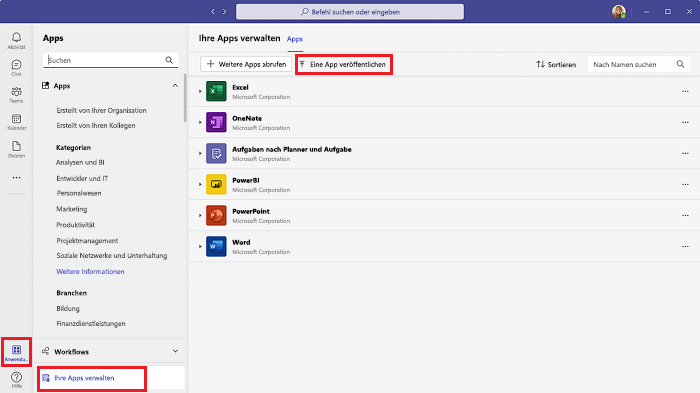Select Projektmanagement category
The width and height of the screenshot is (700, 393).
[87, 241]
